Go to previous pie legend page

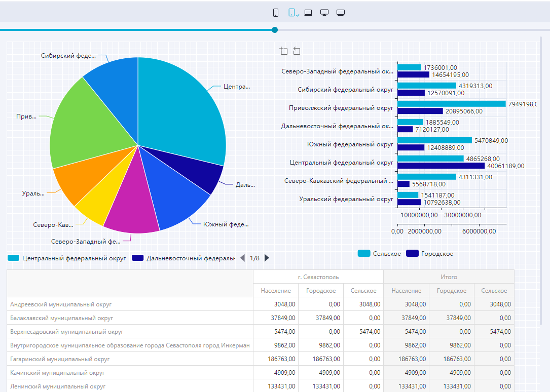tap(242, 258)
